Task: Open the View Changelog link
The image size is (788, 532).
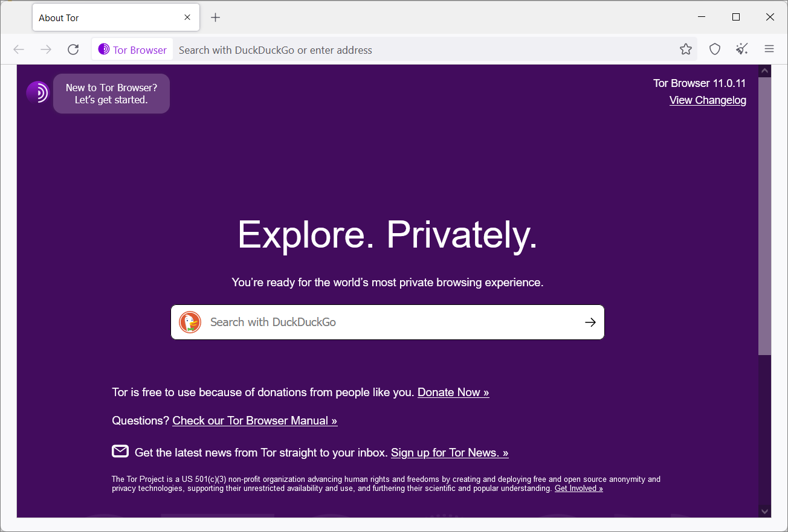Action: pyautogui.click(x=708, y=100)
